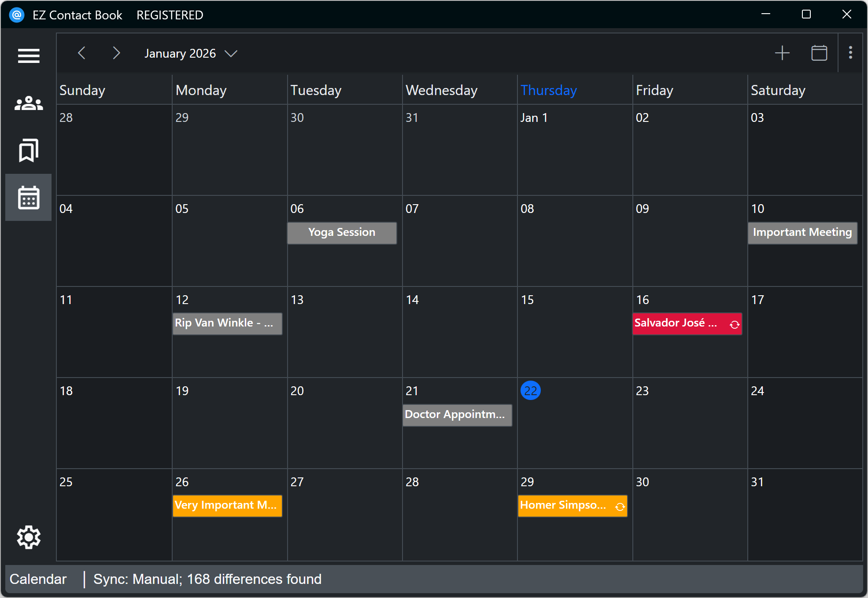
Task: Jump to today using calendar icon
Action: point(819,53)
